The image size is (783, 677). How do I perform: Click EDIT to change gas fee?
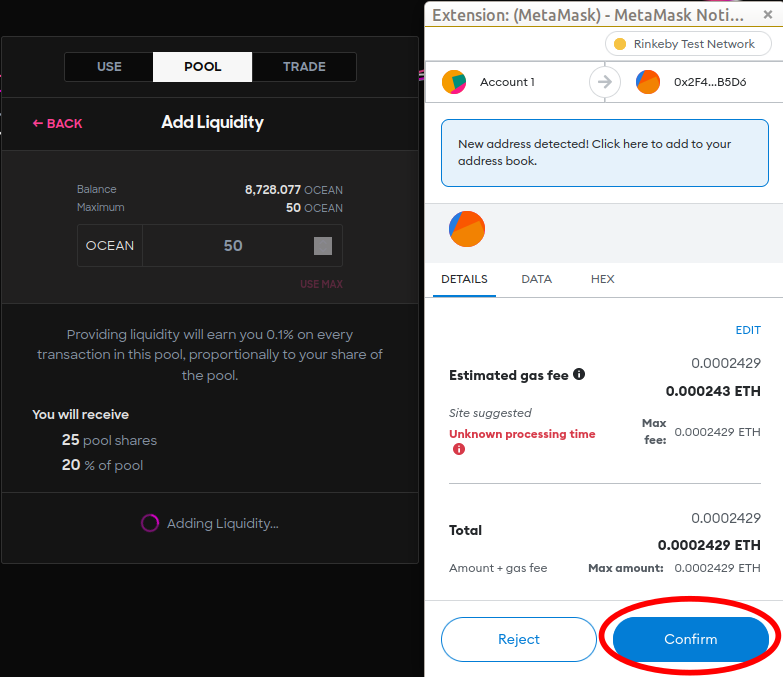(748, 330)
